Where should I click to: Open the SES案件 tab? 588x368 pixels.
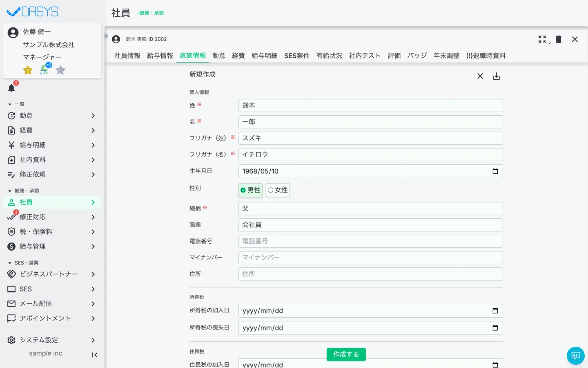[x=297, y=56]
